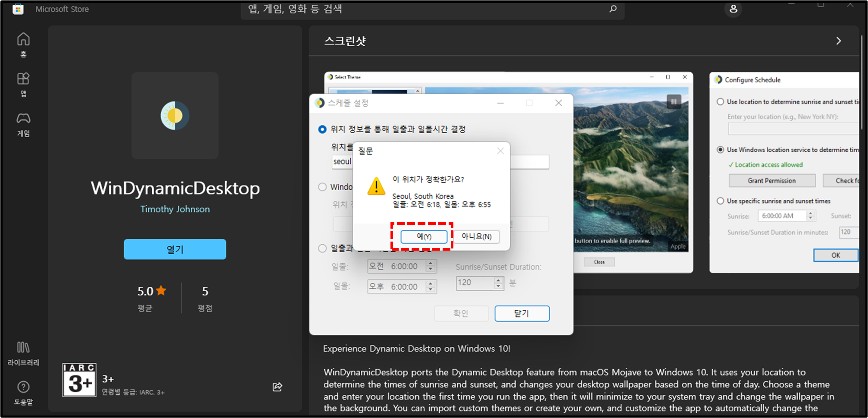The height and width of the screenshot is (418, 868).
Task: Click the app icon in the 스케줄 설정 title bar
Action: coord(319,103)
